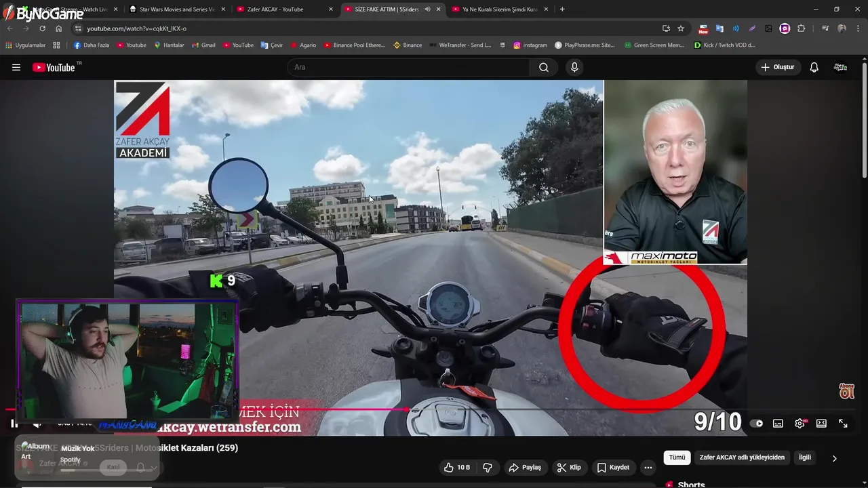Select the İlgili filter chip
This screenshot has height=488, width=868.
click(x=805, y=457)
